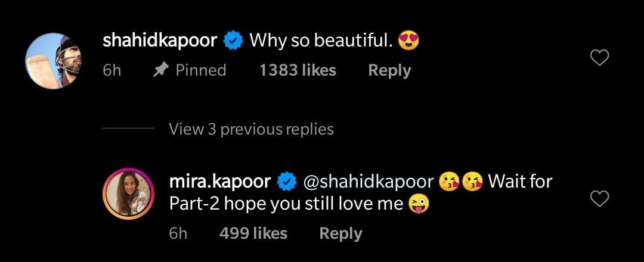Reply to mira.kapoor's comment
The image size is (644, 262).
pos(340,233)
